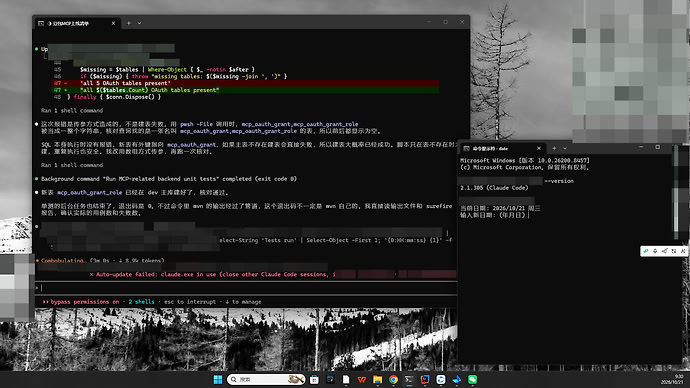Click the green first icon in the floating toolbar

tap(646, 251)
